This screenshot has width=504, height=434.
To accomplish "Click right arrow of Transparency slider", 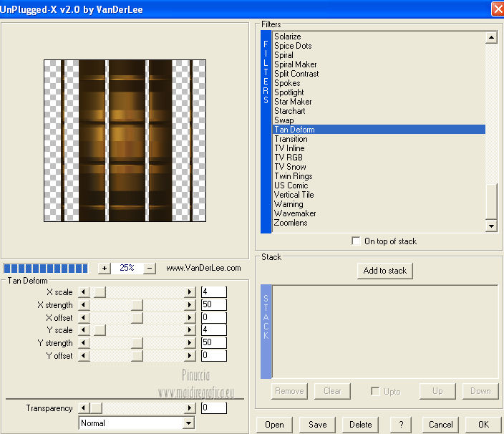I will pos(190,408).
